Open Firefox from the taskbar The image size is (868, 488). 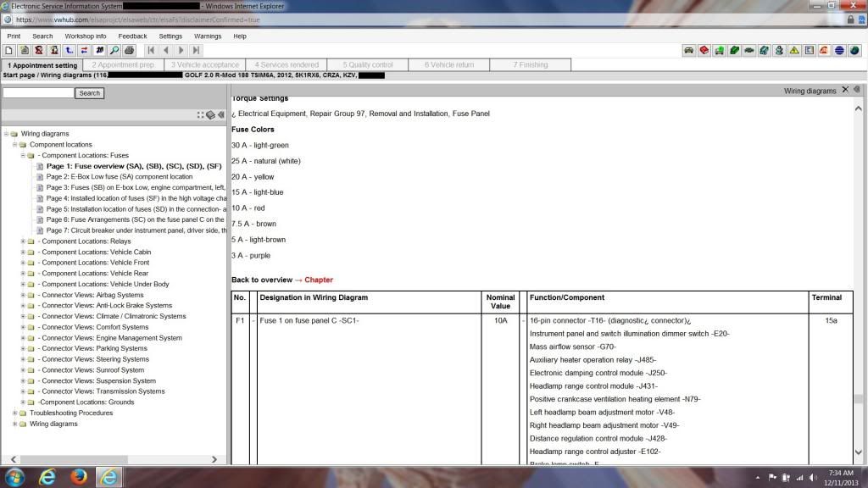(x=79, y=477)
